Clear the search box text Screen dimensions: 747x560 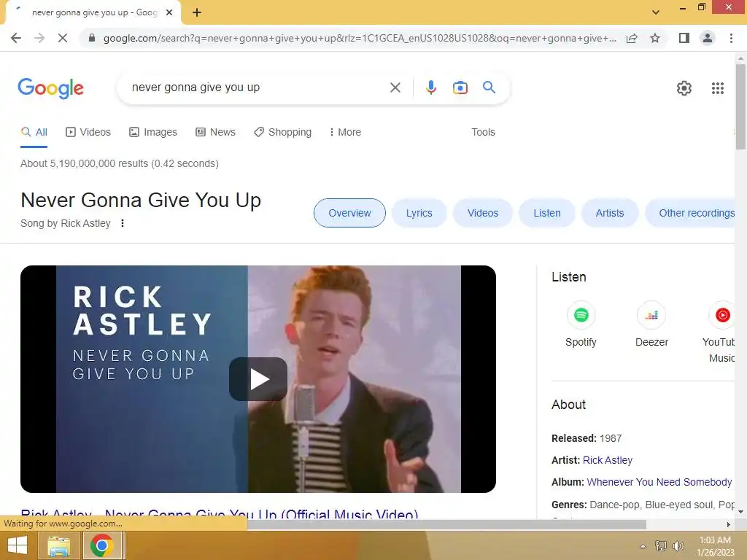pos(395,87)
